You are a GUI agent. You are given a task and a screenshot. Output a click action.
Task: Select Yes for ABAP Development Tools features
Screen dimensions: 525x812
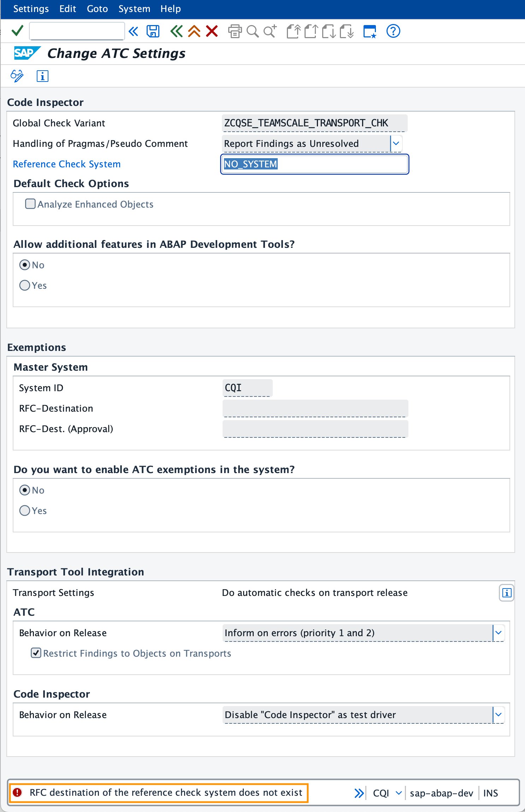[25, 285]
